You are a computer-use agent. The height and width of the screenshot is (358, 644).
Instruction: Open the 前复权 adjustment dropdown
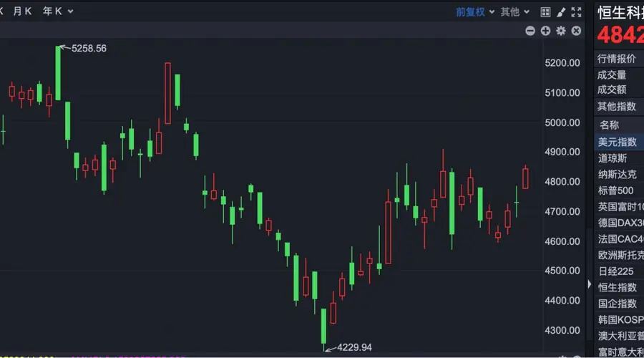[475, 12]
